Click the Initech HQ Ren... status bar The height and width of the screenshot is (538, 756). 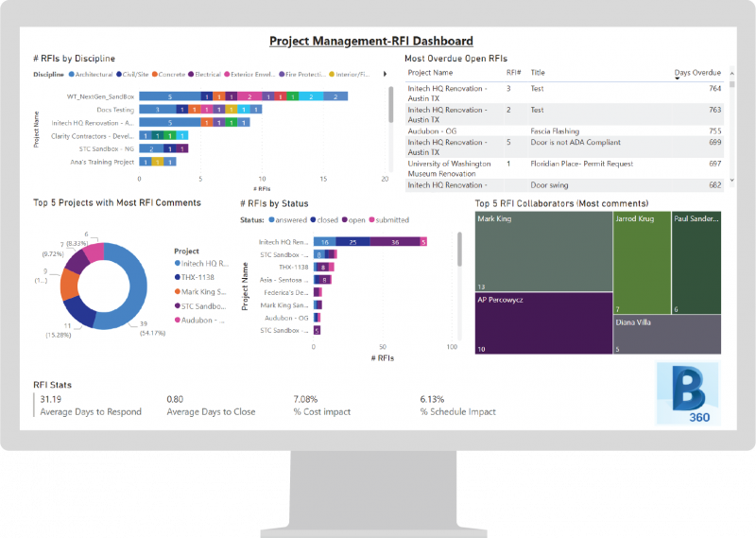(369, 242)
